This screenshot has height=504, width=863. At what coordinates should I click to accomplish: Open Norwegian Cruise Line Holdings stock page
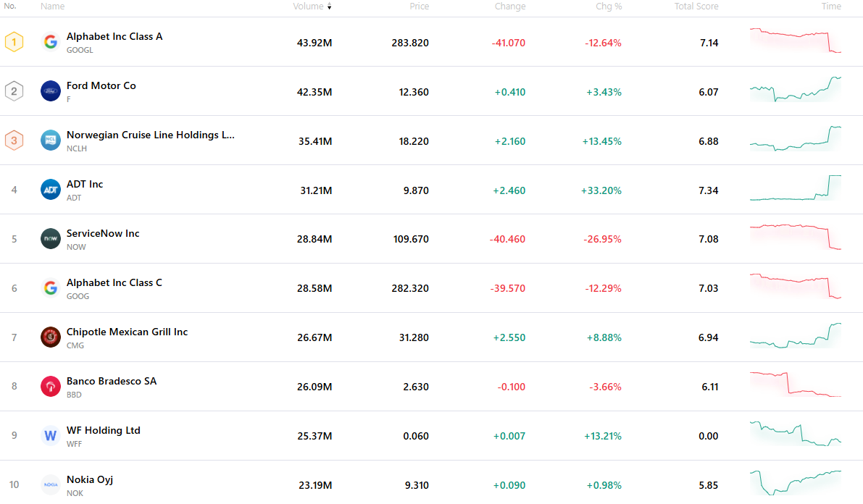tap(150, 135)
